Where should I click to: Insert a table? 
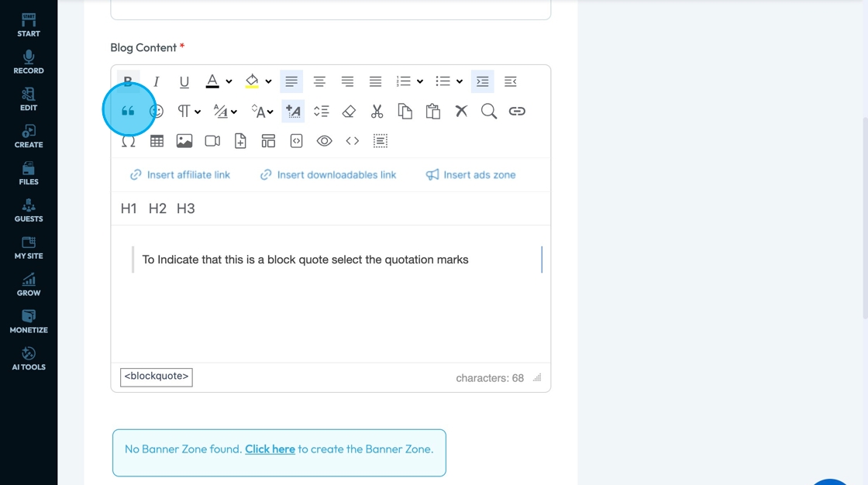[157, 141]
